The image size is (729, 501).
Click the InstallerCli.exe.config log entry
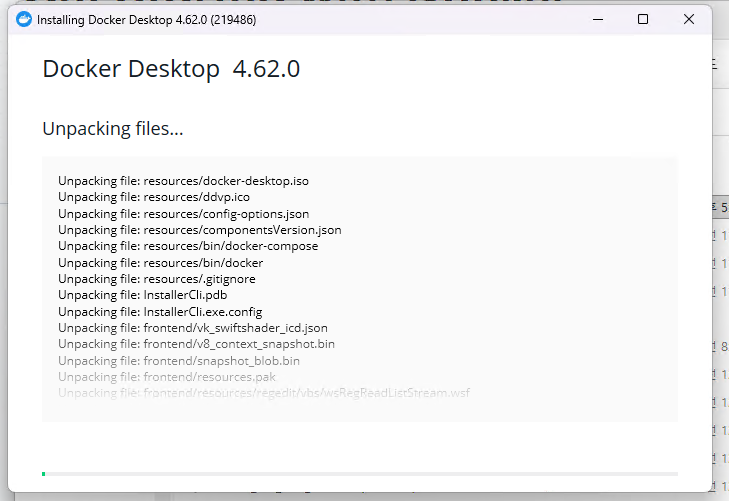[x=160, y=312]
